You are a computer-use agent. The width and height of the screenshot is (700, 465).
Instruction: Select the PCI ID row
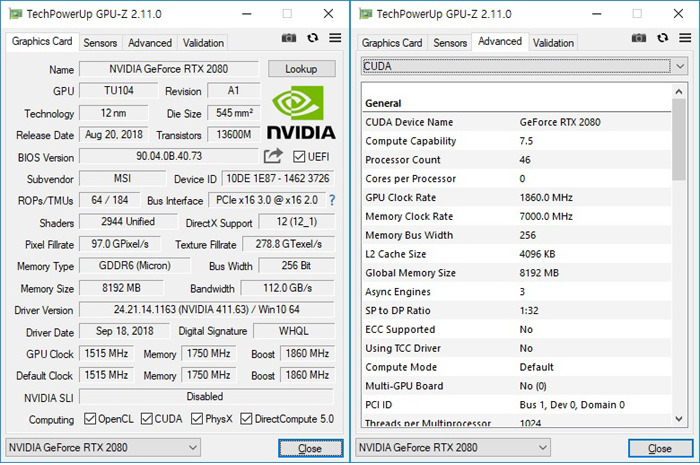(x=516, y=405)
